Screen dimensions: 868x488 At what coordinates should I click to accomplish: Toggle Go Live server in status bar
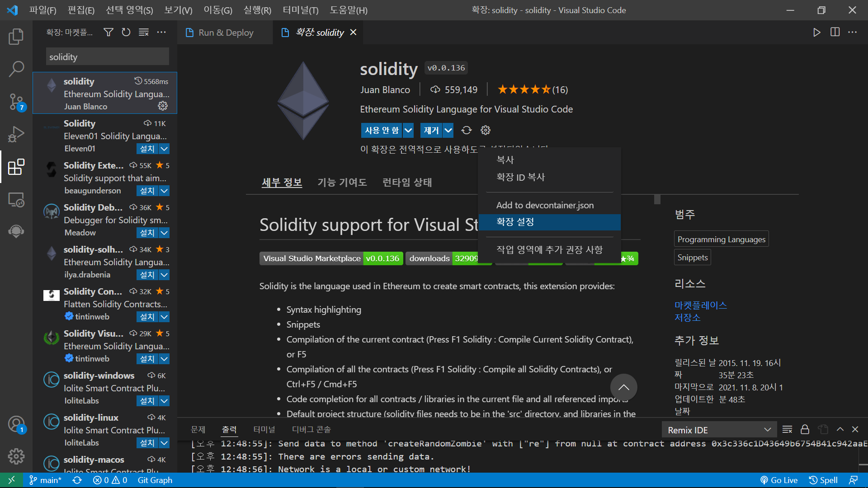(x=779, y=480)
